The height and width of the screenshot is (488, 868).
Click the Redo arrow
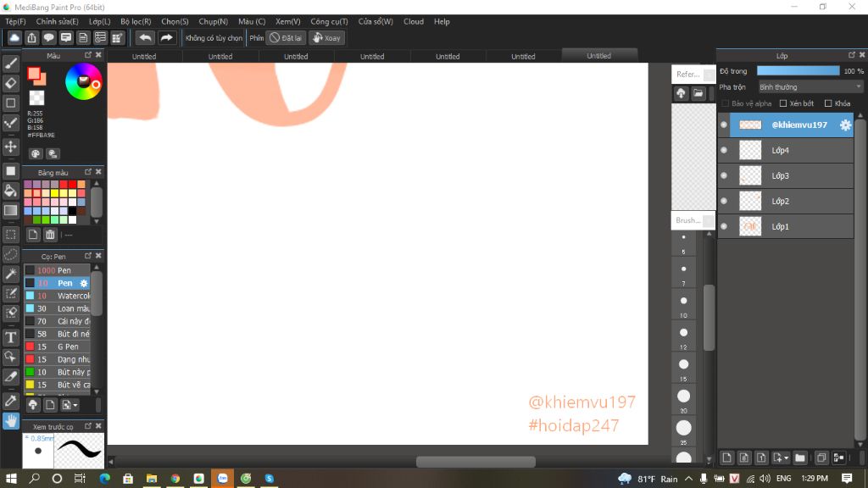166,37
